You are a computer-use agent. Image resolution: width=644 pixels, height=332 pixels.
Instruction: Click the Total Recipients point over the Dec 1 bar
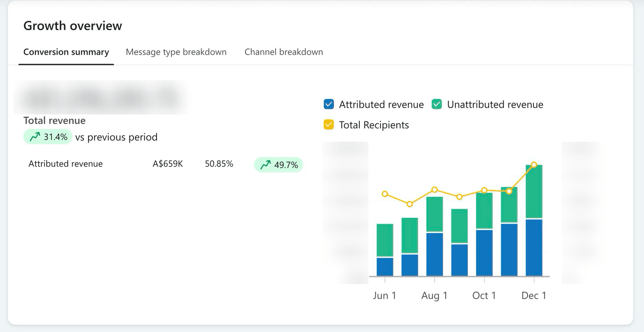tap(534, 165)
